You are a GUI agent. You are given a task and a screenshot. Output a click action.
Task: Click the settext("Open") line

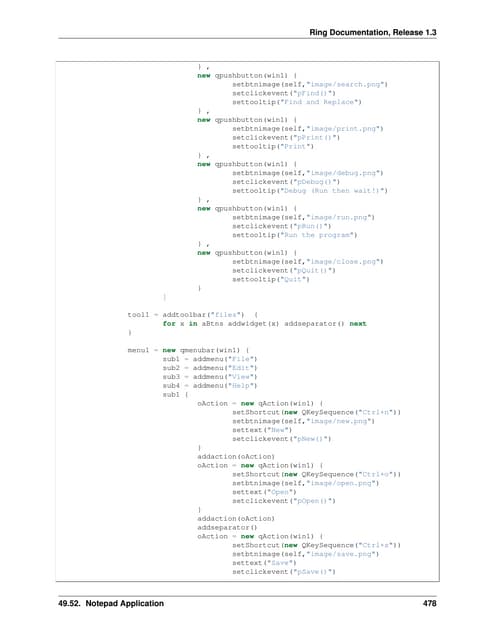click(x=264, y=492)
